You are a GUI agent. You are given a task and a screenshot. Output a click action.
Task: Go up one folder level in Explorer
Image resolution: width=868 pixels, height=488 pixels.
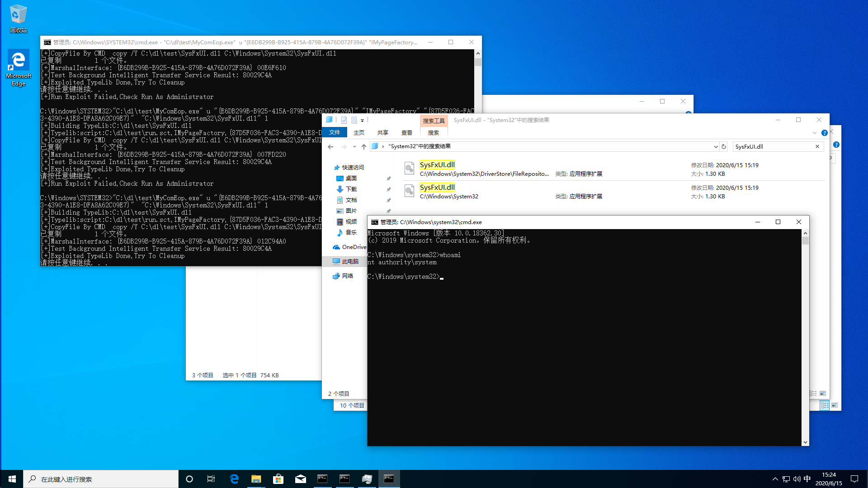(364, 146)
